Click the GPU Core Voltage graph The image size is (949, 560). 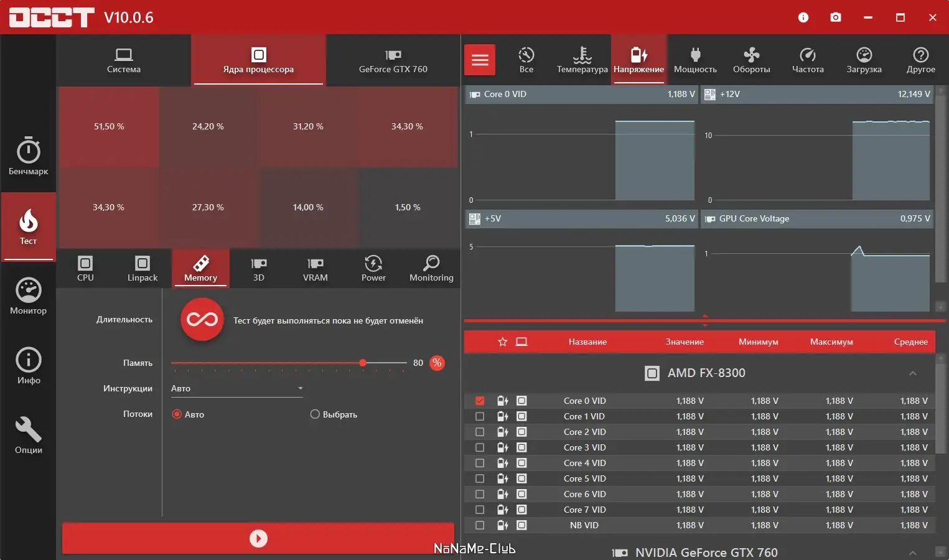pyautogui.click(x=817, y=261)
